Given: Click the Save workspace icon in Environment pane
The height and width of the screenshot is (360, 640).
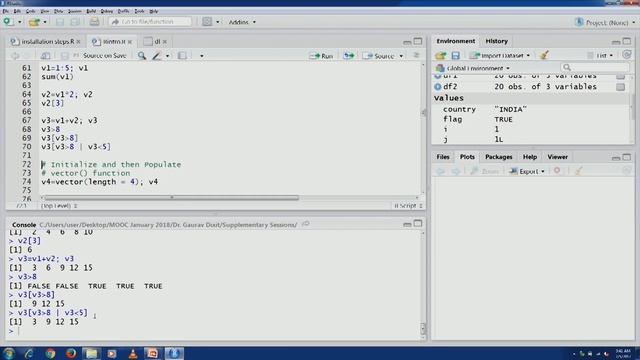Looking at the screenshot, I should [x=456, y=55].
